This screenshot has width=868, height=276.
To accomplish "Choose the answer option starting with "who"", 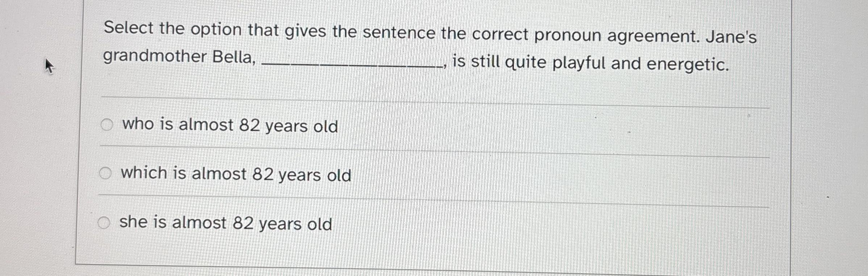I will [x=230, y=125].
